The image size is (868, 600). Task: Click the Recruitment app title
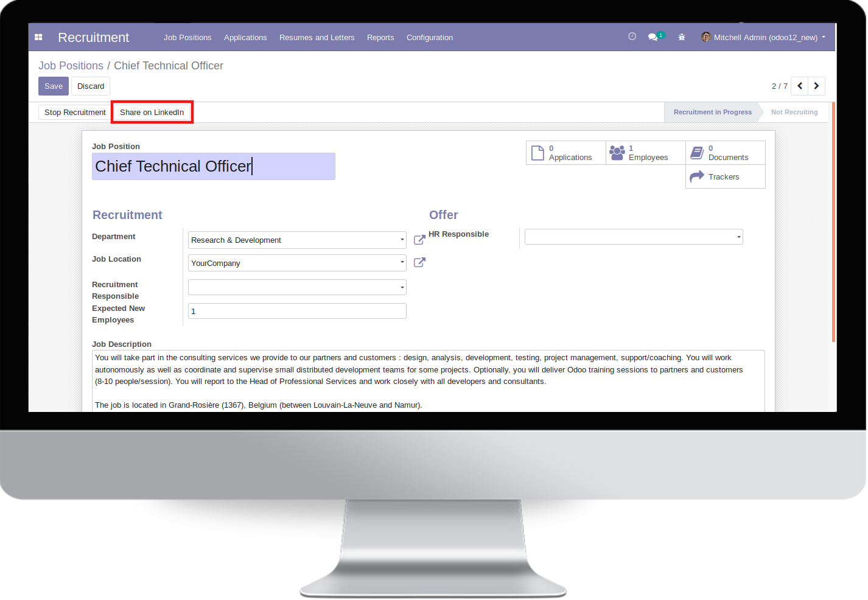pos(93,37)
